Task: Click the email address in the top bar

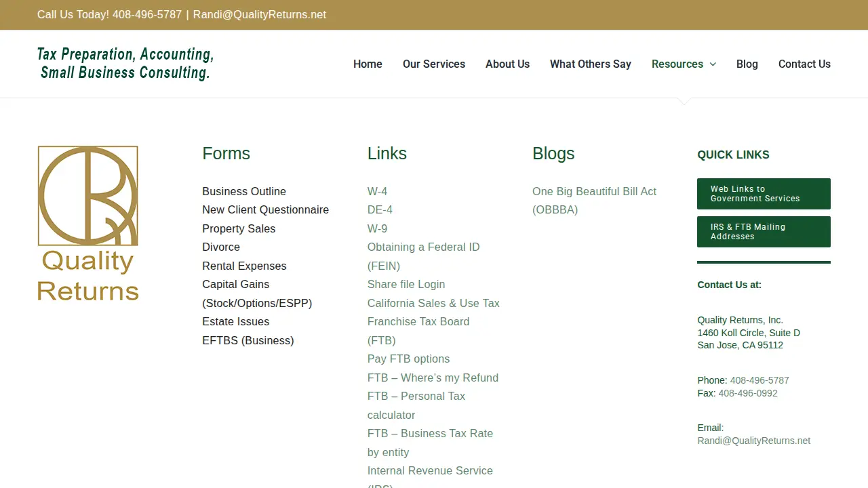Action: 260,15
